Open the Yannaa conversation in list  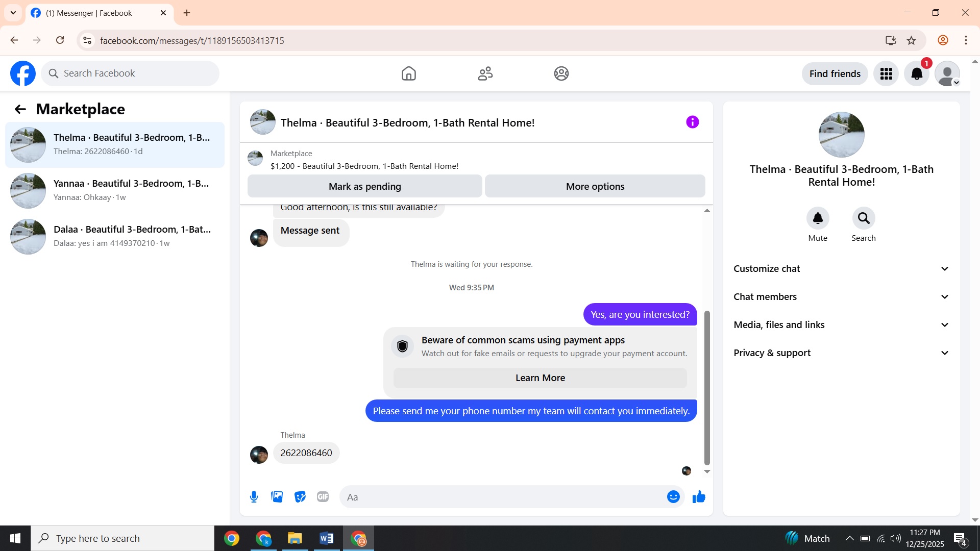115,191
